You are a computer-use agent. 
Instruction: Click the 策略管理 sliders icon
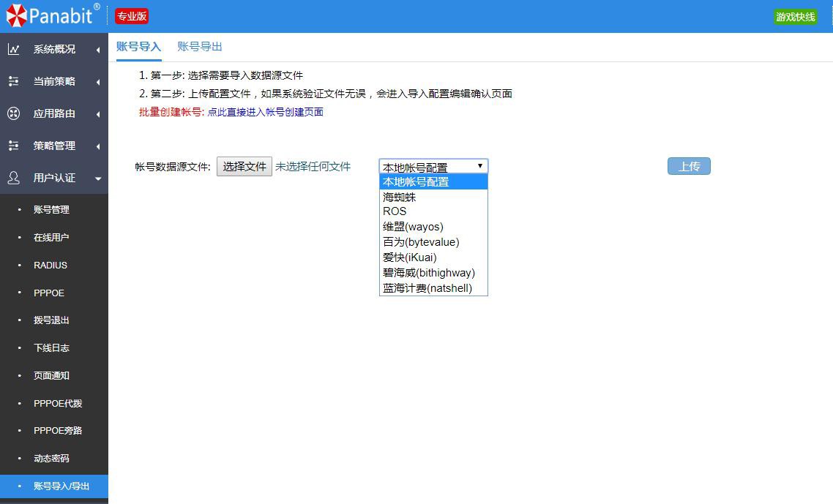pos(14,146)
